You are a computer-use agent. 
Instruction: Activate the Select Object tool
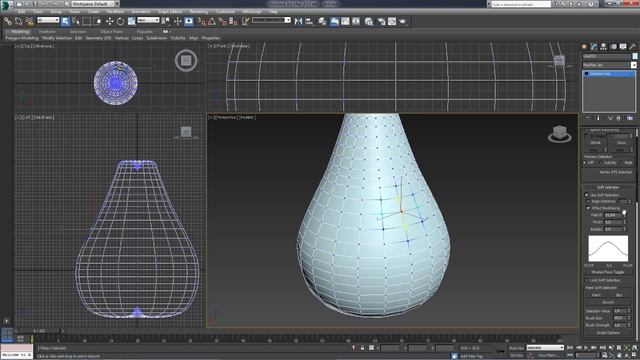point(65,21)
